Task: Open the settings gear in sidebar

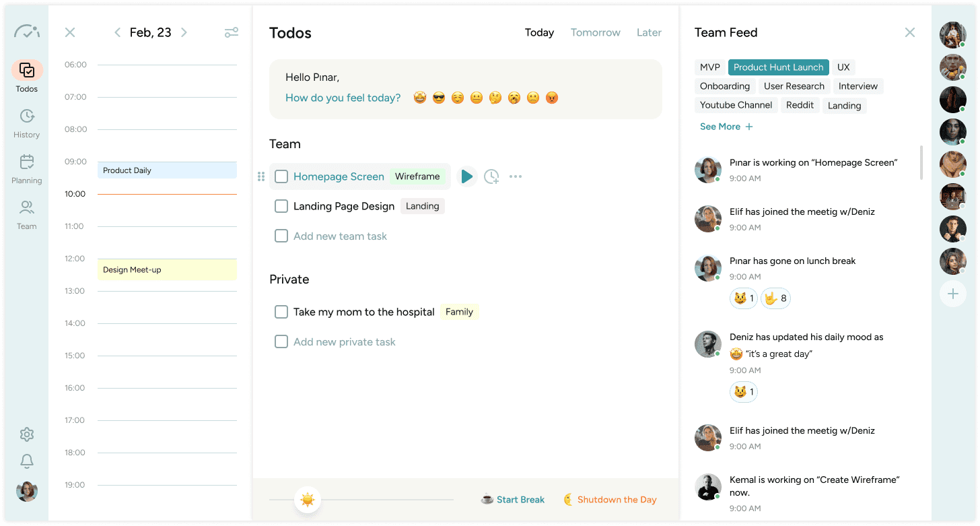Action: 27,434
